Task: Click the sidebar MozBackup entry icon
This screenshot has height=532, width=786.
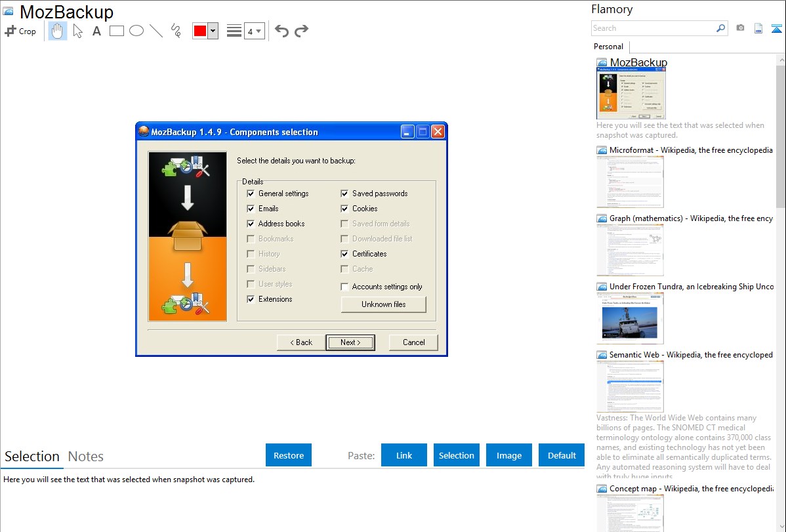Action: pos(602,62)
